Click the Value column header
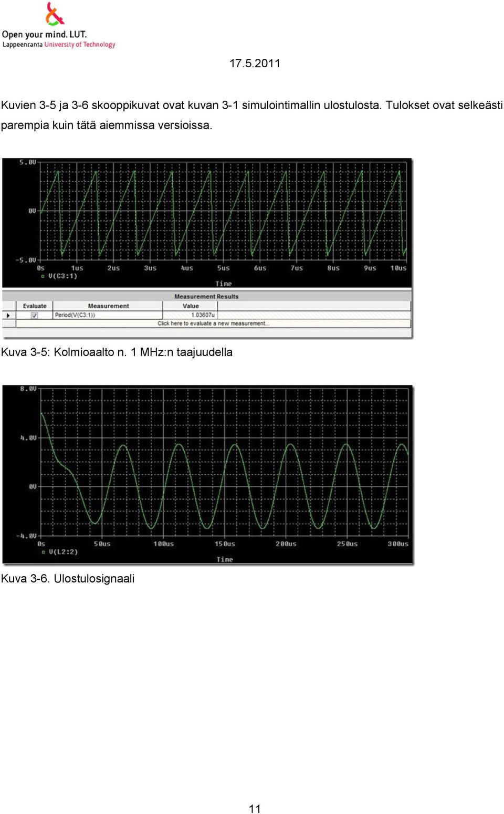 pos(191,306)
